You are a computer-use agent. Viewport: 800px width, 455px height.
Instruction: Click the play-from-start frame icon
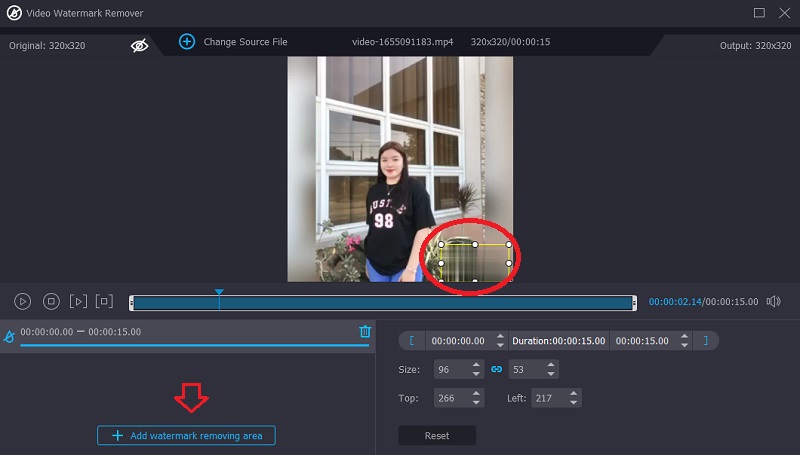[x=78, y=301]
